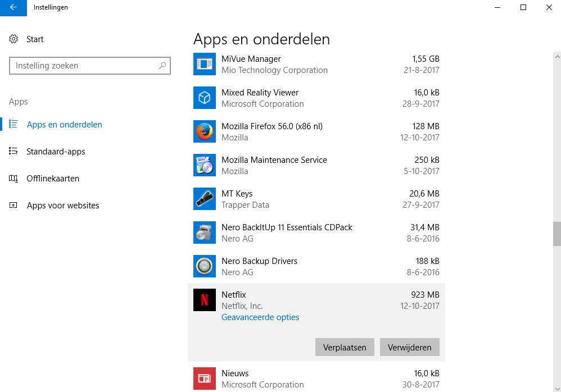
Task: Click the Instelling zoeken search field
Action: pos(84,66)
